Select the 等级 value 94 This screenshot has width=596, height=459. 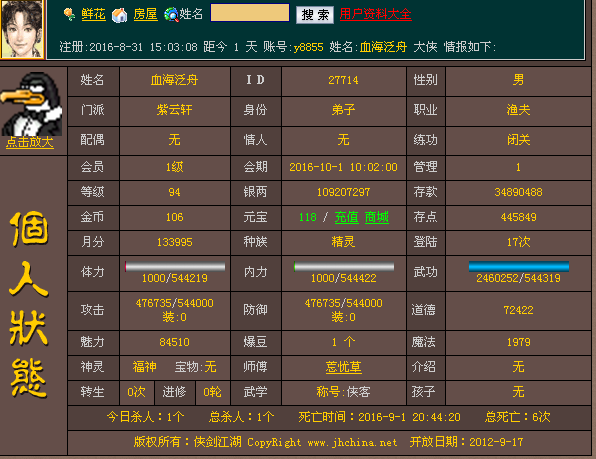pos(174,192)
